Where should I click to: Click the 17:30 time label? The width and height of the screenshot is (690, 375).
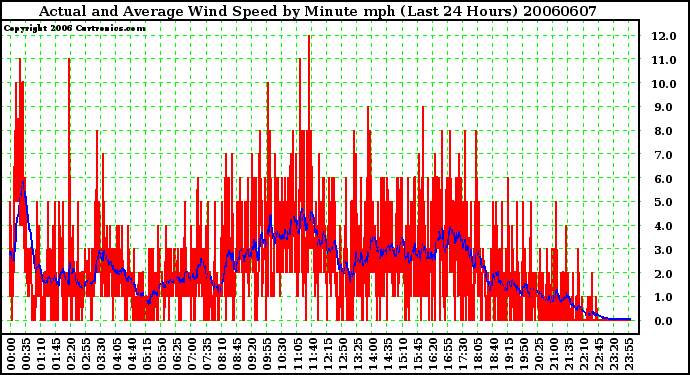pyautogui.click(x=463, y=354)
